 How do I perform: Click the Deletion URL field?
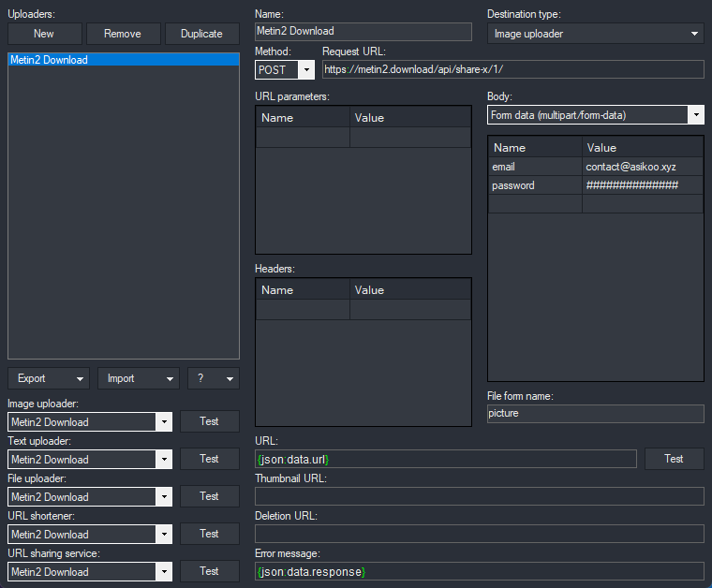(480, 534)
